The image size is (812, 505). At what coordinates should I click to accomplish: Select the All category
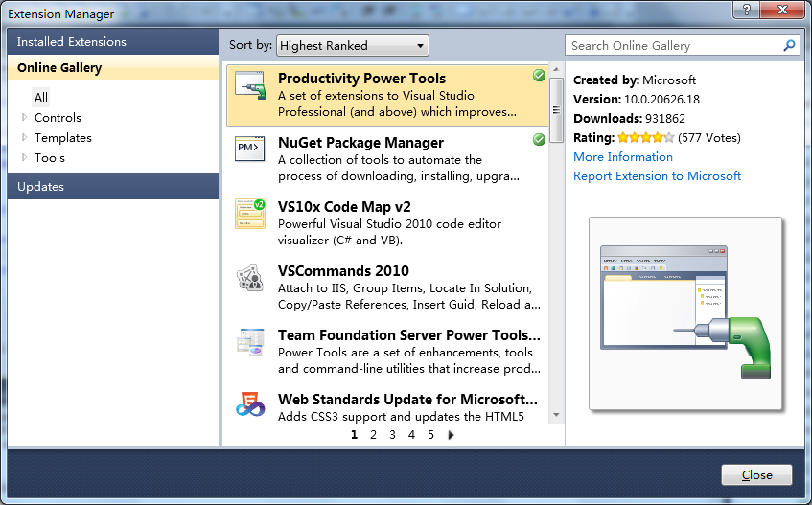pos(41,98)
